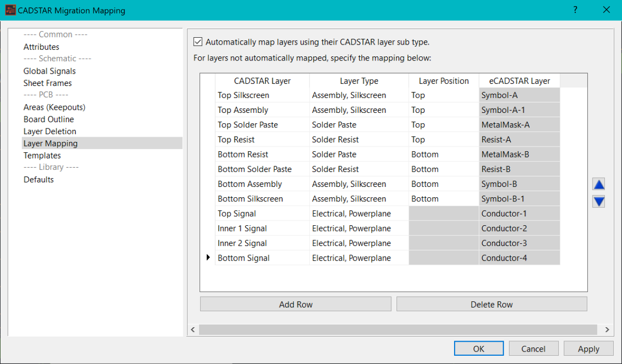Select Sheet Frames in the sidebar
The height and width of the screenshot is (364, 622).
(x=48, y=83)
